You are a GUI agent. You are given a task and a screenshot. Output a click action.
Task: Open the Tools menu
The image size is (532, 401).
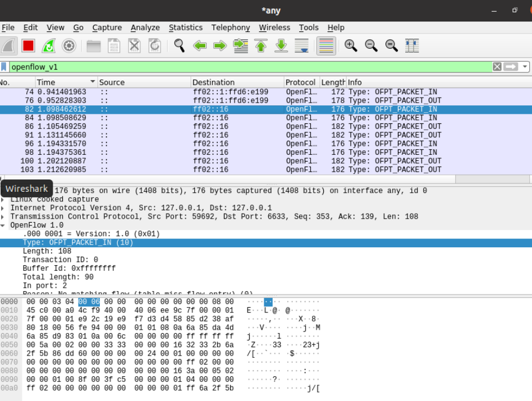tap(309, 27)
